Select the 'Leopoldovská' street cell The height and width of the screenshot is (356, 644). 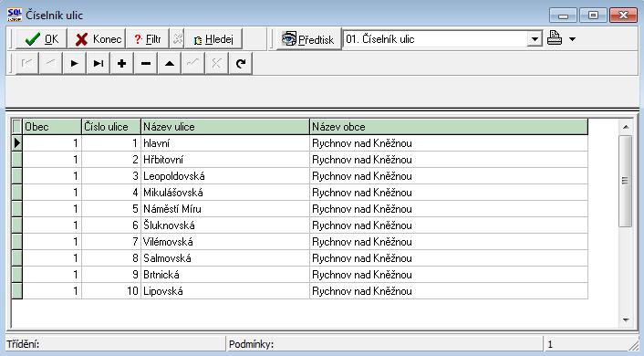225,176
